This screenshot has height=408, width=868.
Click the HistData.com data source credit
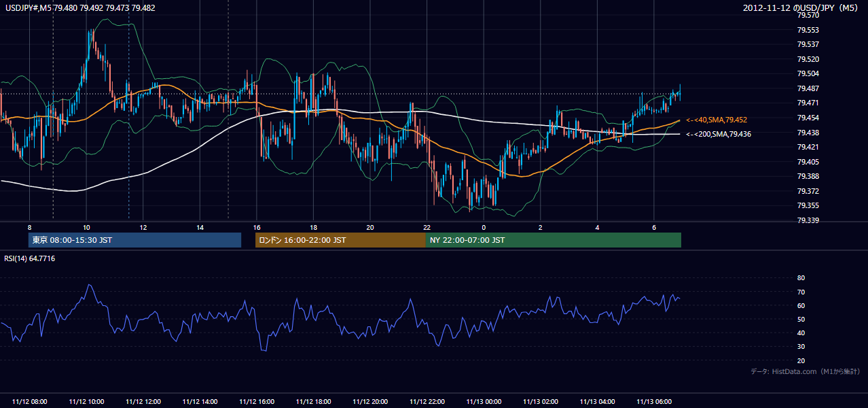(x=806, y=371)
